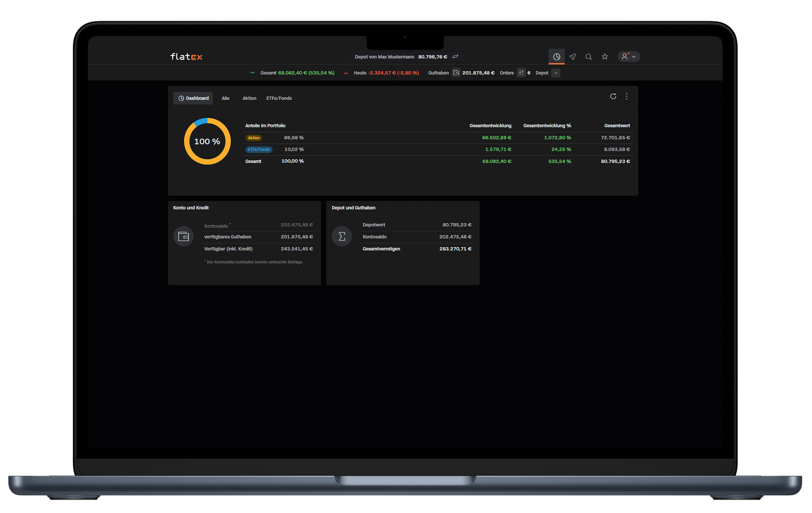This screenshot has width=812, height=513.
Task: Click the 24,25 % value
Action: click(561, 149)
